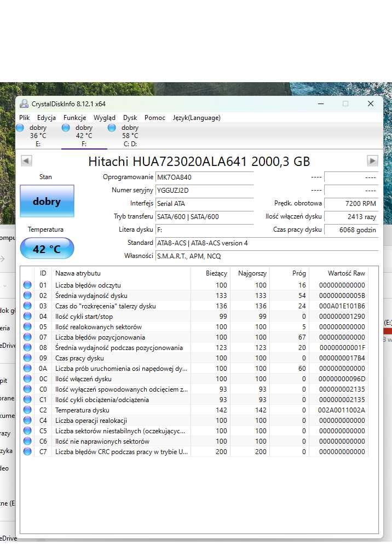Open the Edycja menu

pyautogui.click(x=46, y=117)
